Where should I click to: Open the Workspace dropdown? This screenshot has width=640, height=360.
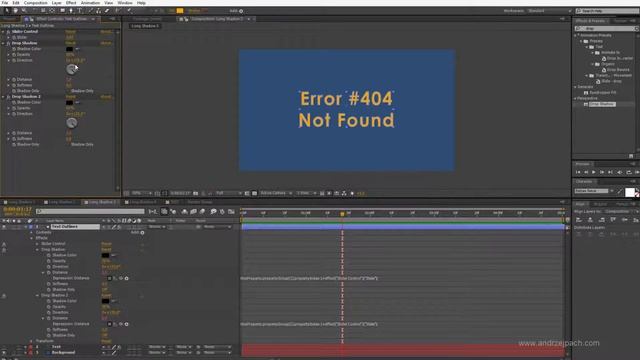tap(550, 11)
